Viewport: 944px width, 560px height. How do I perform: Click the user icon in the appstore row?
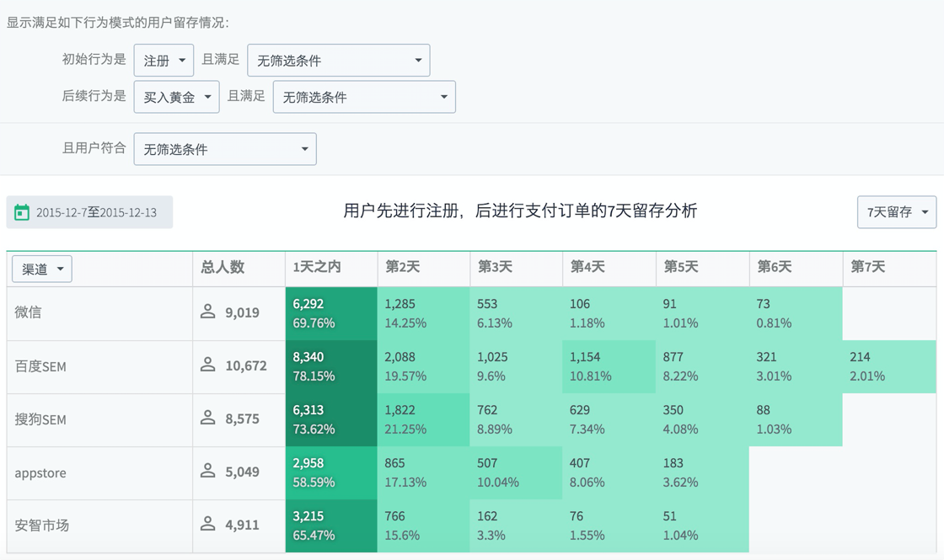coord(207,472)
